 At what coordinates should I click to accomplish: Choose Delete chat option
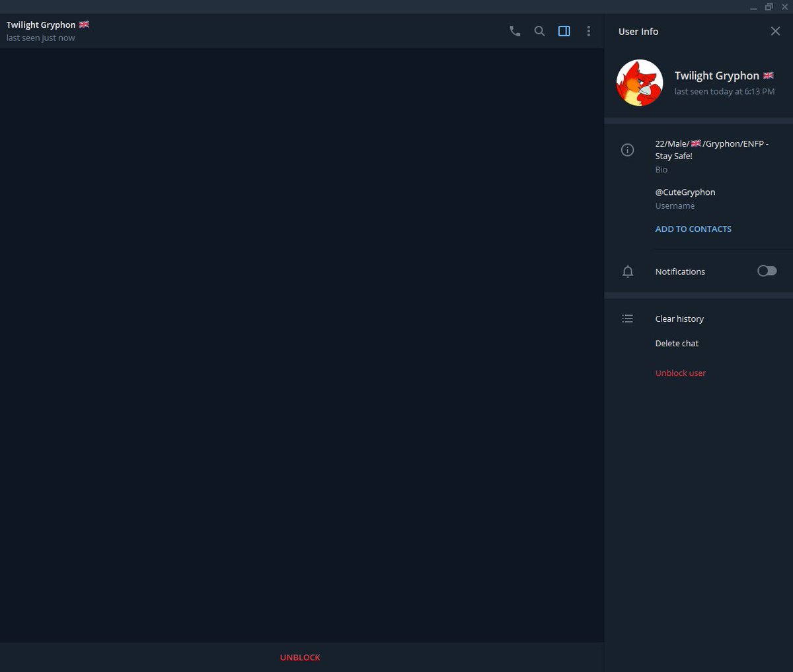[x=677, y=344]
